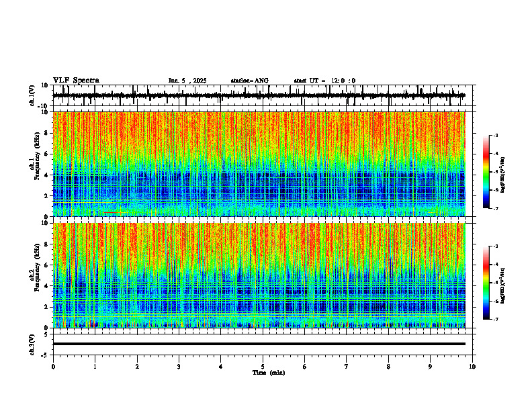Click the ch.1 voltage waveform trace

[259, 95]
